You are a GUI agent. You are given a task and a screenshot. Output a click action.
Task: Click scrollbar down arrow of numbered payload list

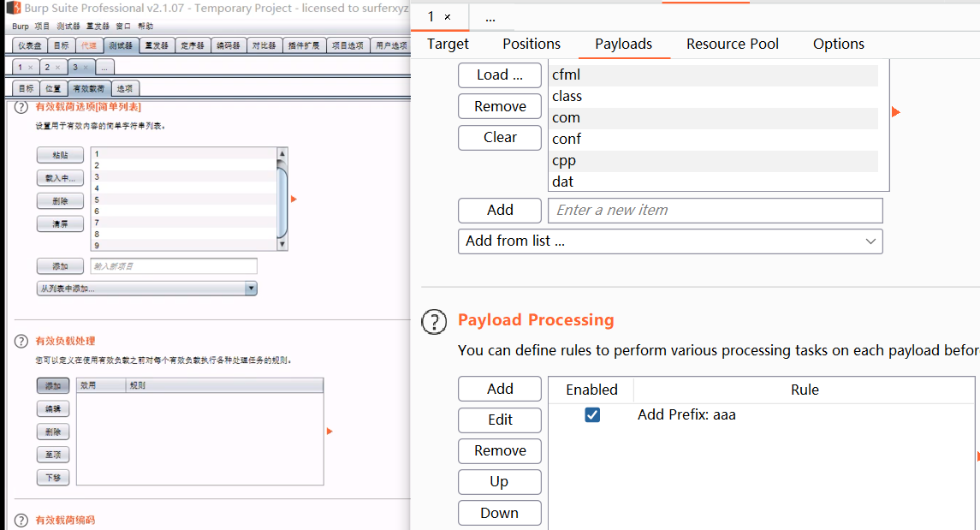pos(282,244)
